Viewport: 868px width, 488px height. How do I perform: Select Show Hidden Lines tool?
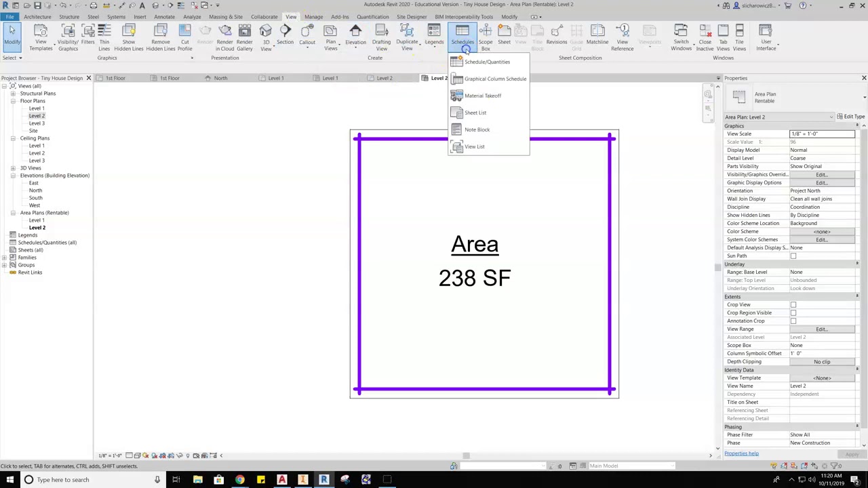tap(129, 37)
